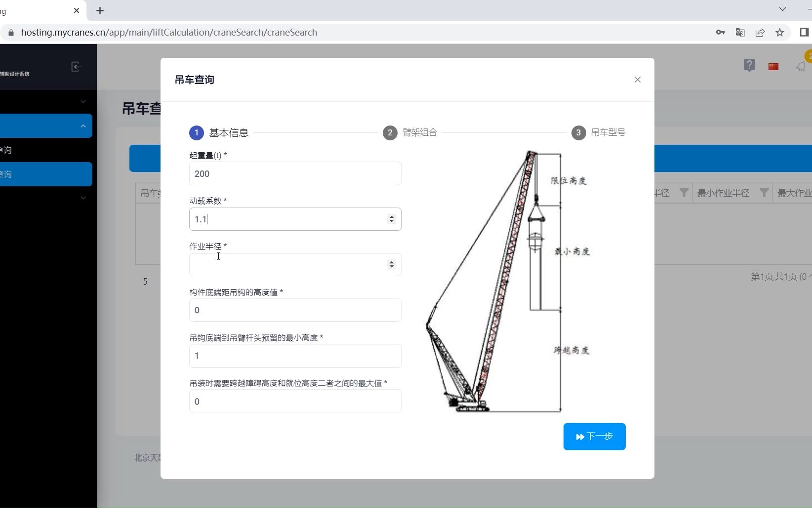Expand the top collapsed sidebar menu group
Image resolution: width=812 pixels, height=508 pixels.
pos(83,101)
